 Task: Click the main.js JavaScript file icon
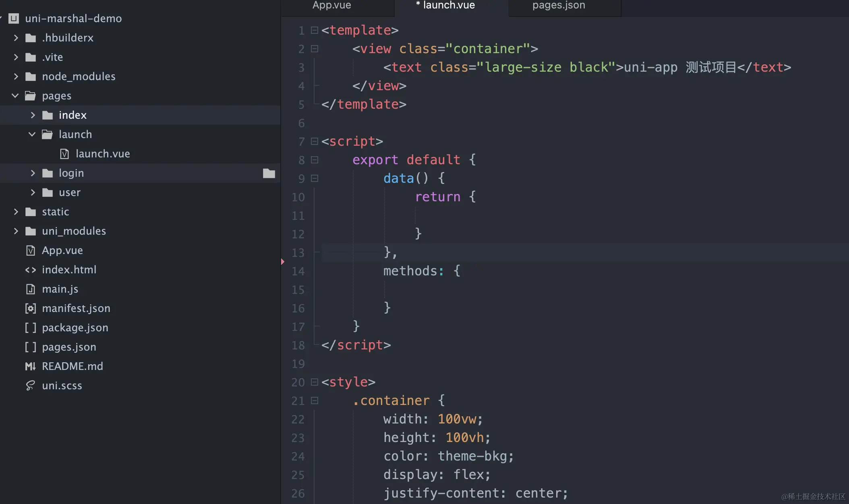[31, 289]
